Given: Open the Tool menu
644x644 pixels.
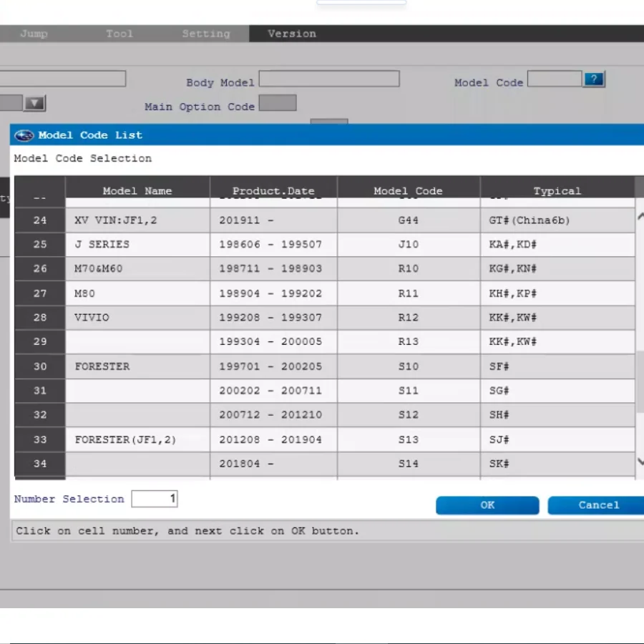Looking at the screenshot, I should pyautogui.click(x=119, y=34).
